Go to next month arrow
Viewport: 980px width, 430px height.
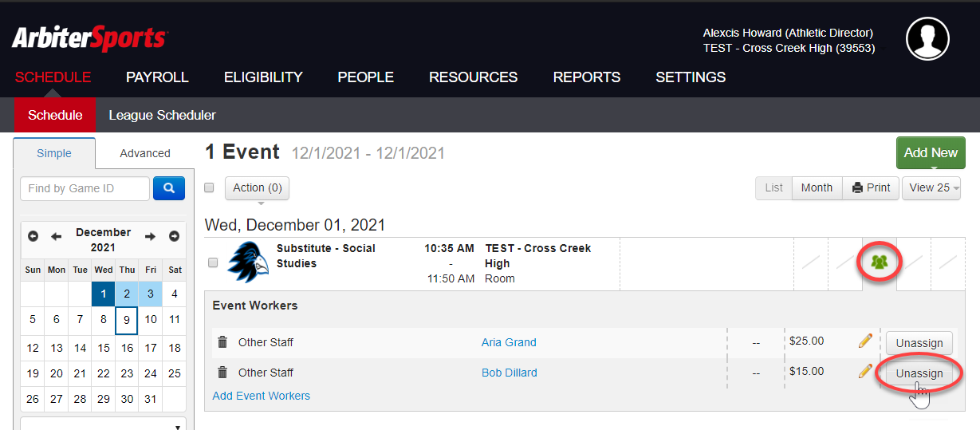[150, 236]
